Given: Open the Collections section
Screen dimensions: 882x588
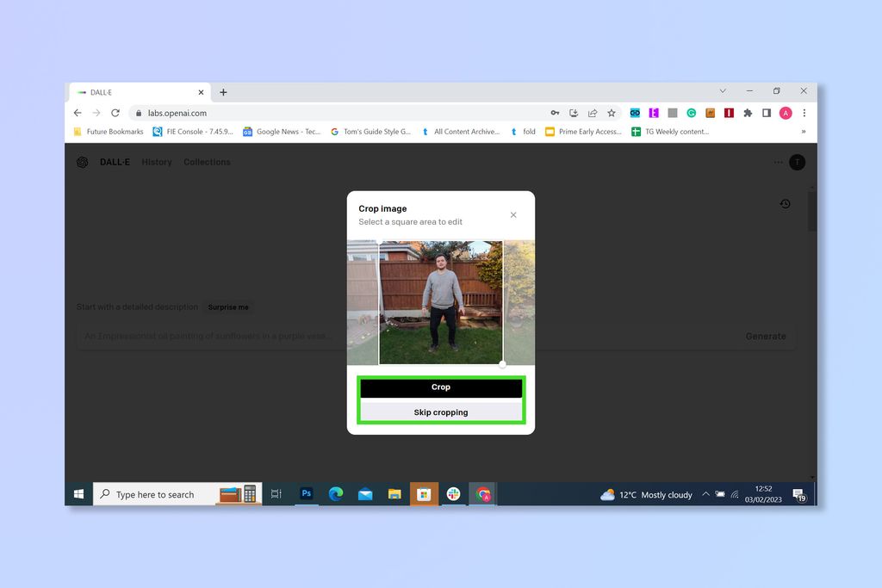Looking at the screenshot, I should [x=207, y=162].
